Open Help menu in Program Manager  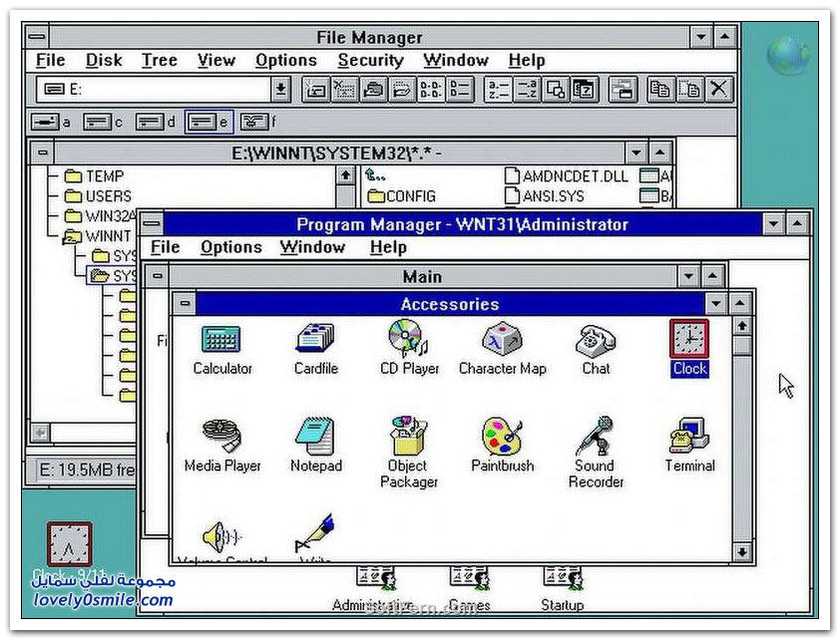point(388,247)
